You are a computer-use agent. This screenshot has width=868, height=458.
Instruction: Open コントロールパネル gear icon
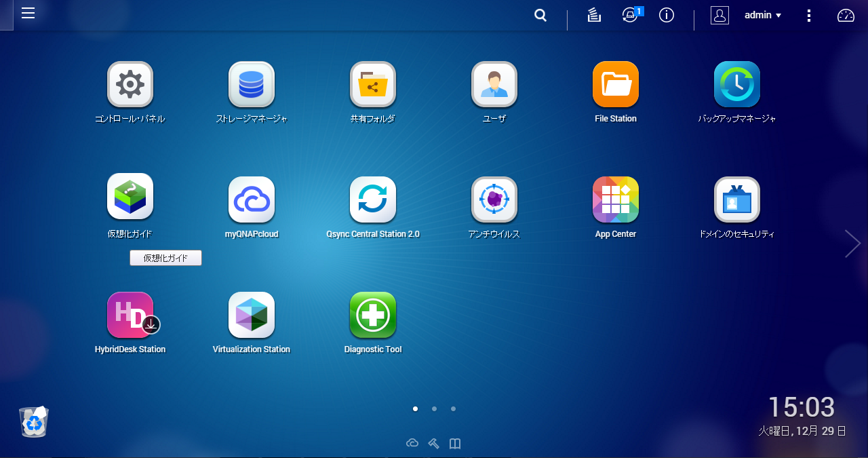[x=130, y=84]
